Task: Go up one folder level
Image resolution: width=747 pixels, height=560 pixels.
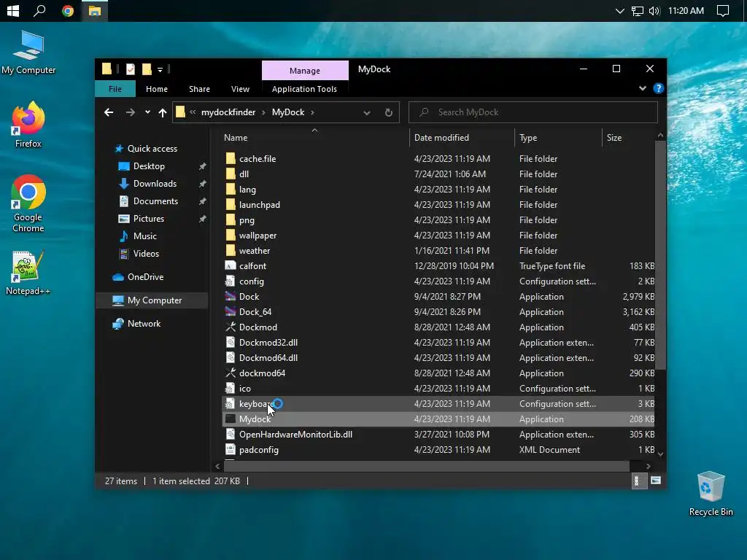Action: (x=163, y=112)
